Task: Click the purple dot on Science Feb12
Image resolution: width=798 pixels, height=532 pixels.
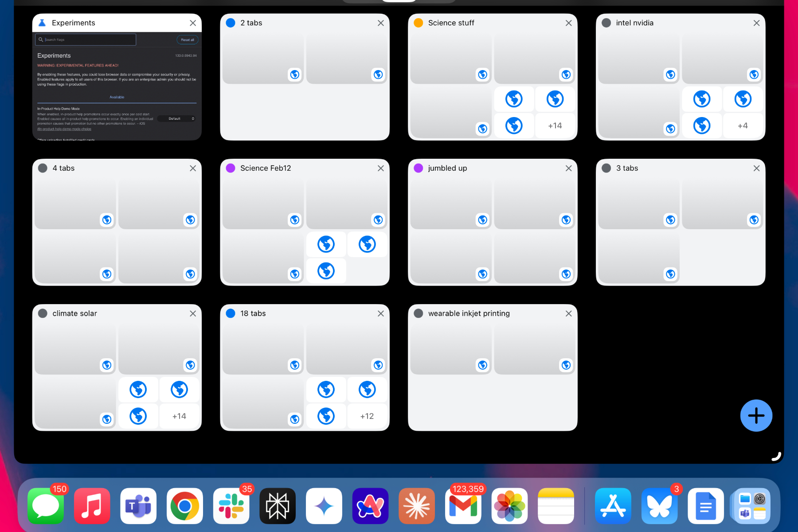Action: pos(231,168)
